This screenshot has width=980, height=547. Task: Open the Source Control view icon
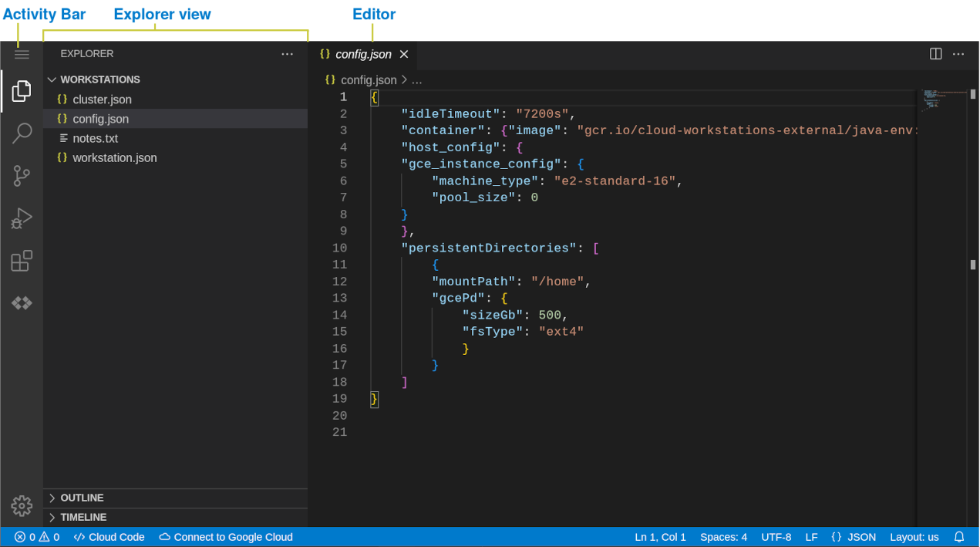point(22,176)
